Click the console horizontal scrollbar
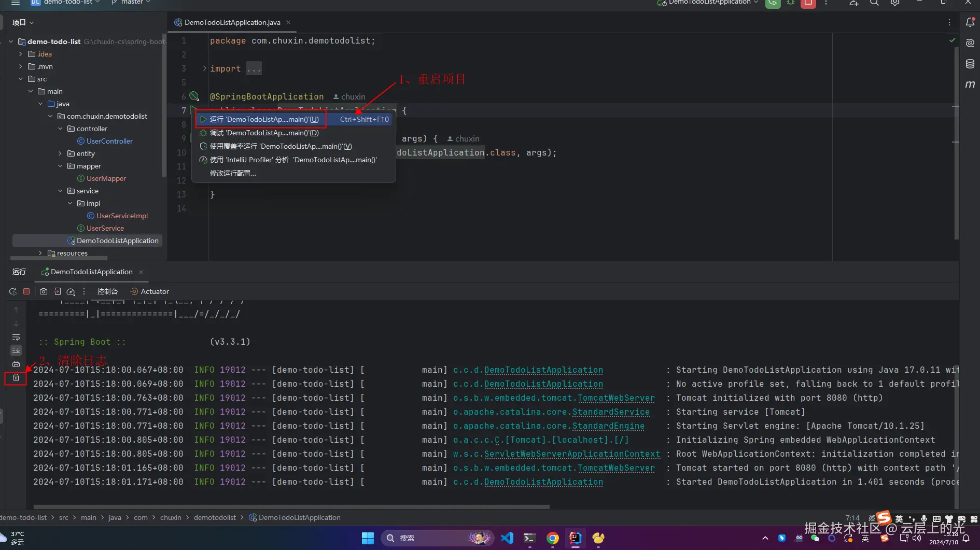The width and height of the screenshot is (980, 550). pyautogui.click(x=291, y=506)
